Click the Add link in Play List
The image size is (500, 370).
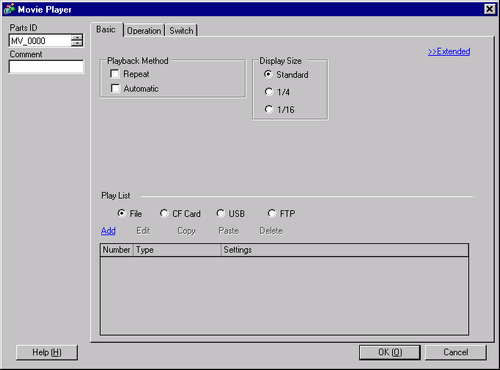point(108,231)
